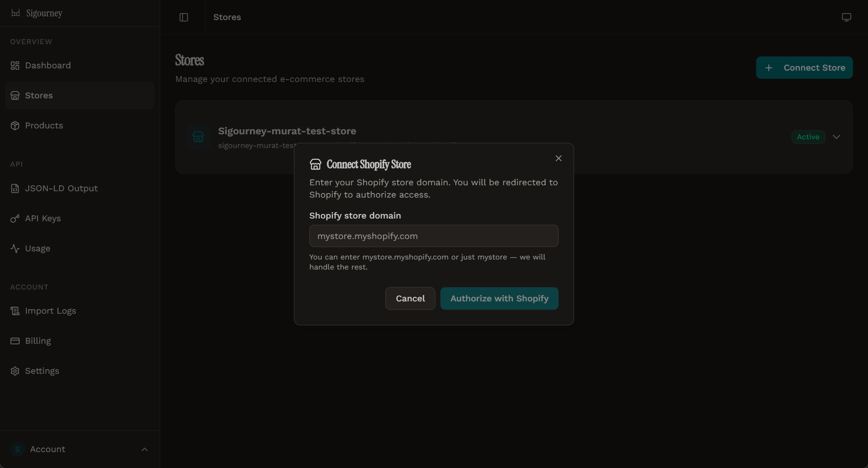Close the Connect Shopify Store dialog

[x=559, y=158]
